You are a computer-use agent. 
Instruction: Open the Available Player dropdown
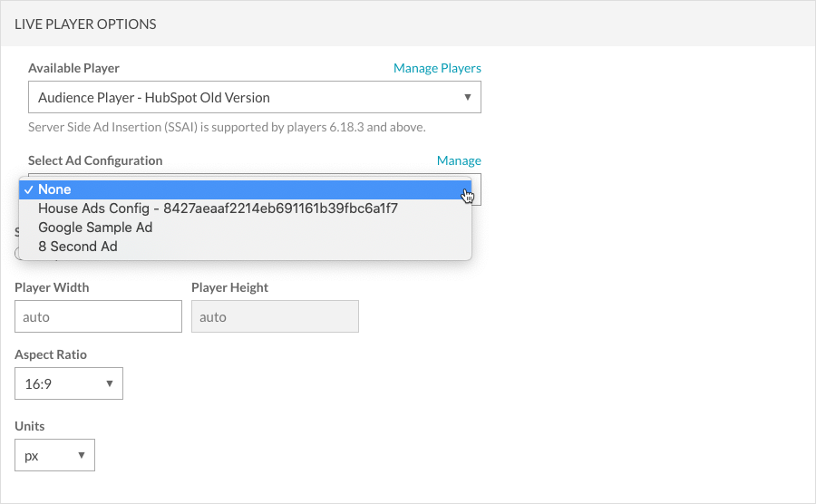[245, 97]
